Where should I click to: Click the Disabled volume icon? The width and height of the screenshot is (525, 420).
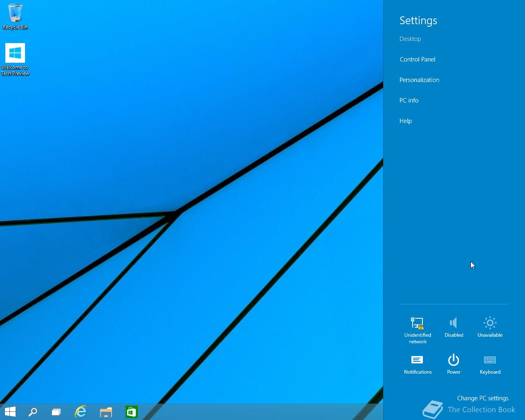click(454, 327)
